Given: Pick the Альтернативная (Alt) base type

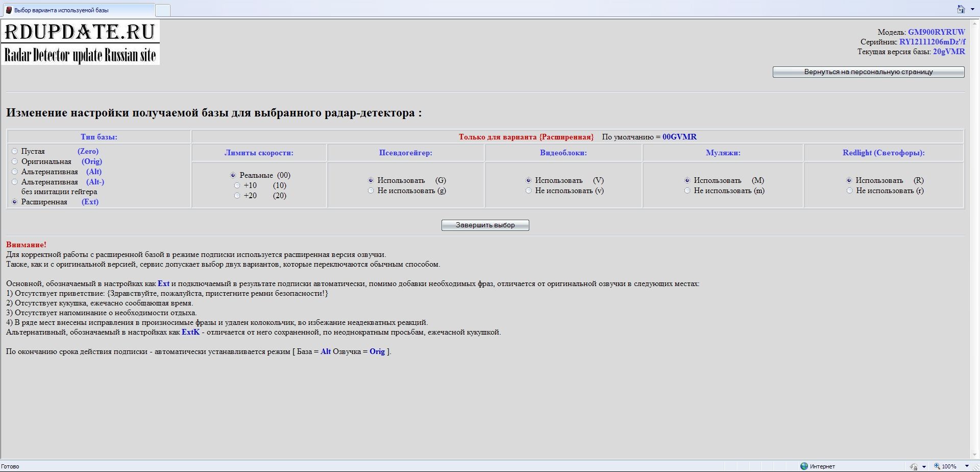Looking at the screenshot, I should [x=15, y=172].
